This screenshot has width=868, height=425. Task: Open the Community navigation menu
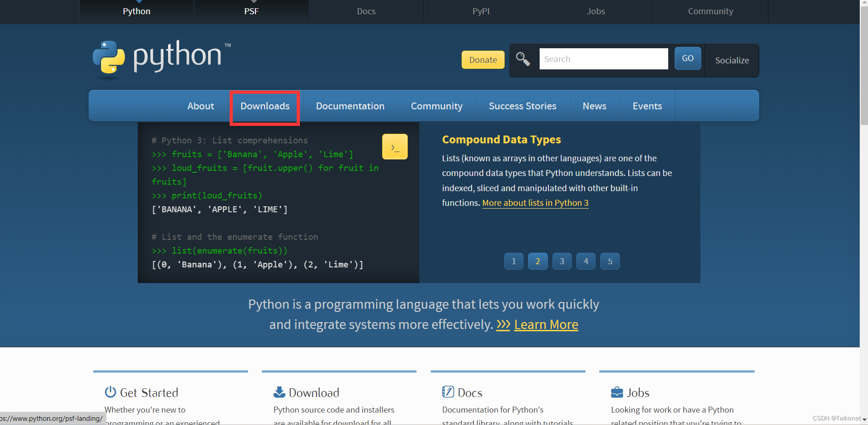(437, 106)
